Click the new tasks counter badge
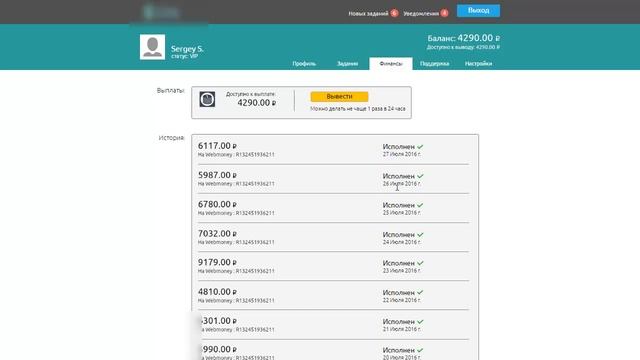 click(x=394, y=13)
